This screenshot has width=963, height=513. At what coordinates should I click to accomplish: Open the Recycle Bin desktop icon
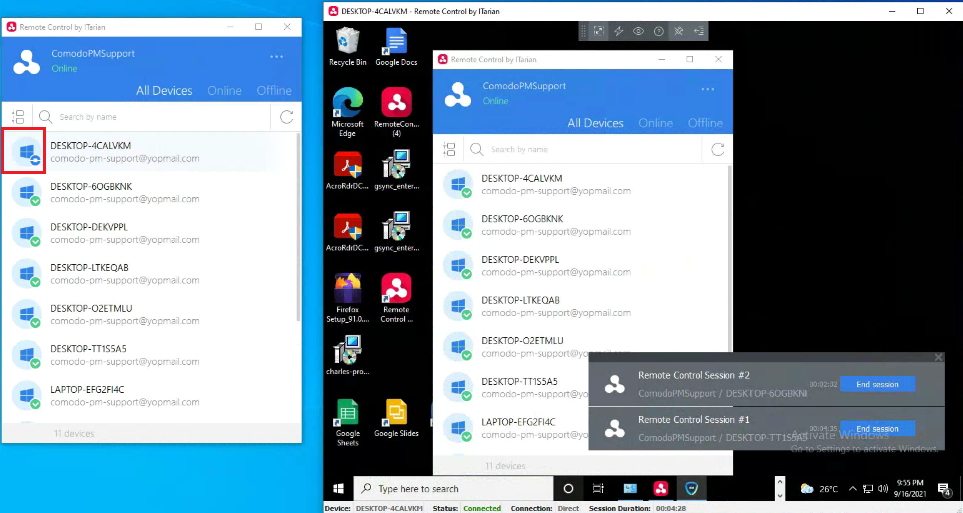coord(348,47)
